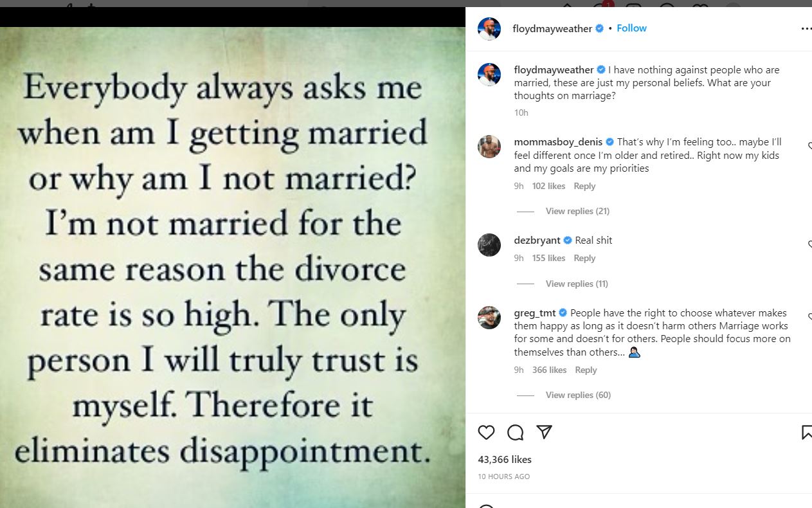Expand View replies (21)
Image resolution: width=812 pixels, height=508 pixels.
[x=577, y=211]
